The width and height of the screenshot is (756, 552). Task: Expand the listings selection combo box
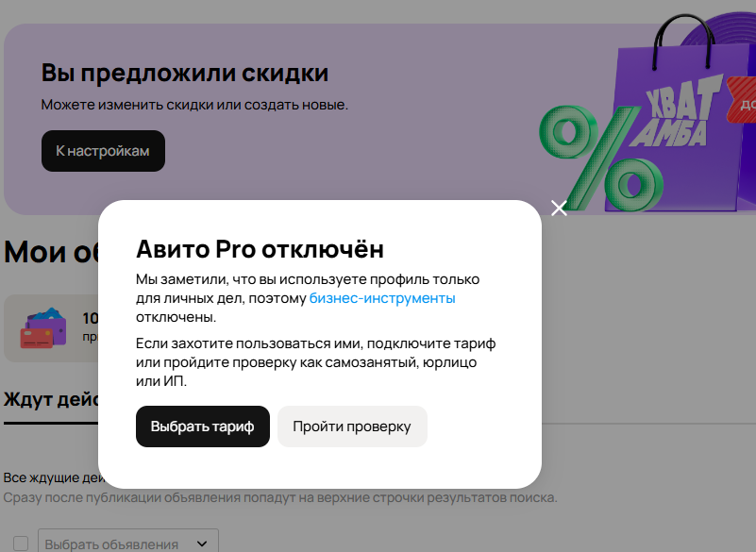coord(127,544)
